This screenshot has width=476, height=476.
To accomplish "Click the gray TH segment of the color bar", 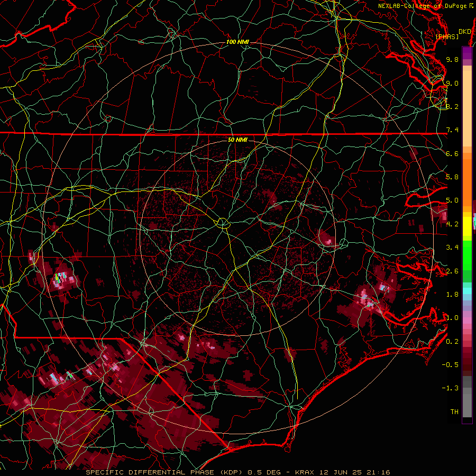I will tap(467, 402).
